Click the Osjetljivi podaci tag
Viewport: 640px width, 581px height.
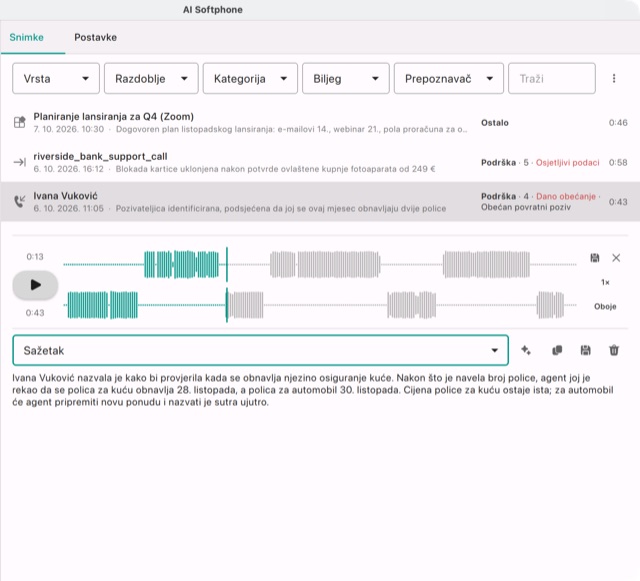567,163
